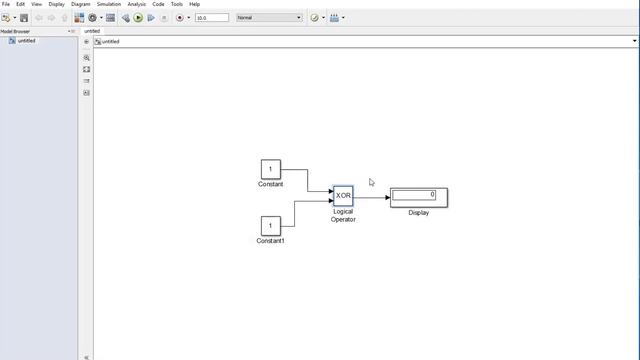Open the Normal simulation mode dropdown

point(269,18)
